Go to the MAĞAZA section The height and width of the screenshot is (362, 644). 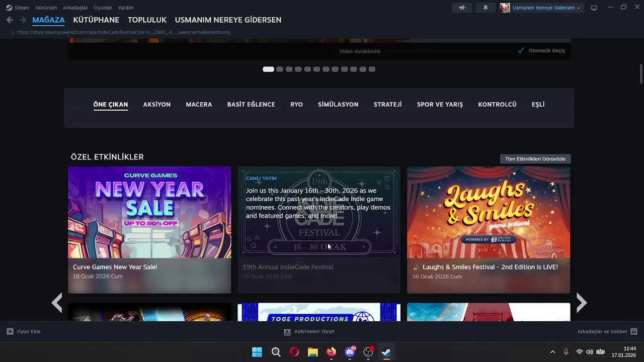coord(48,20)
